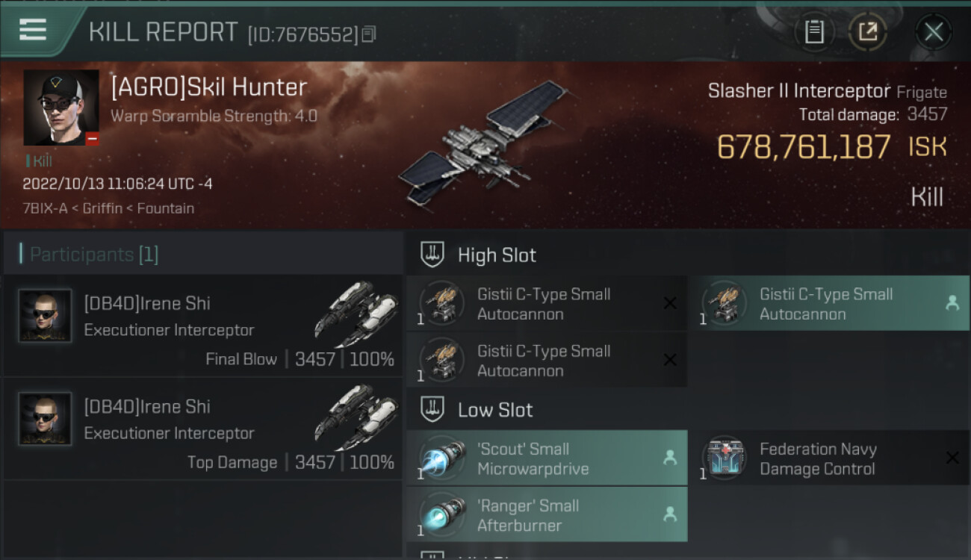Screen dimensions: 971x560
Task: Click the X mark on Federation Navy Damage Control
Action: (x=952, y=458)
